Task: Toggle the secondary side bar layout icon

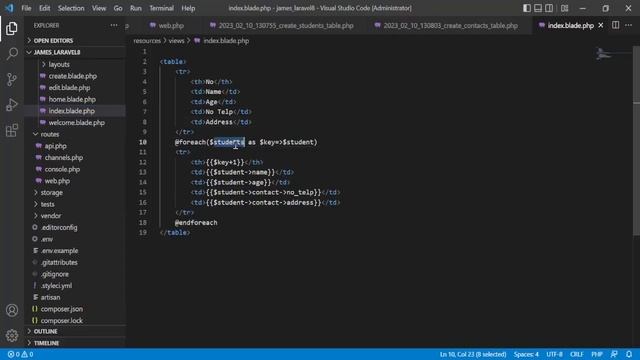Action: (x=549, y=8)
